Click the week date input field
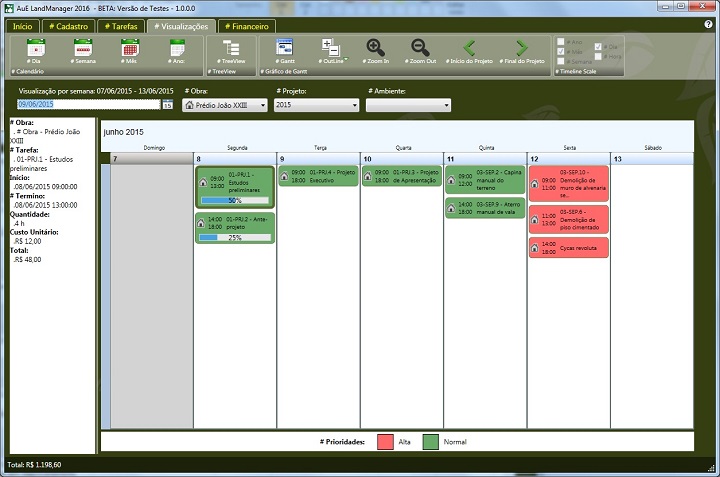Viewport: 720px width, 477px height. 89,104
